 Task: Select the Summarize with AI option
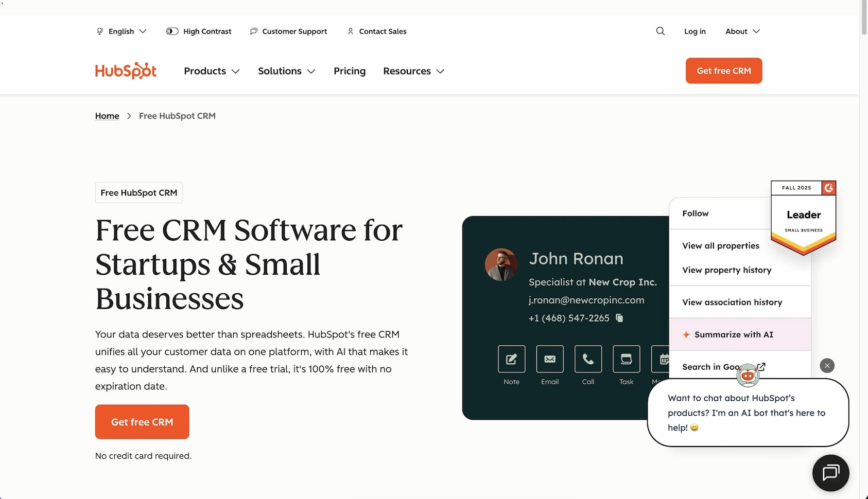pos(733,334)
